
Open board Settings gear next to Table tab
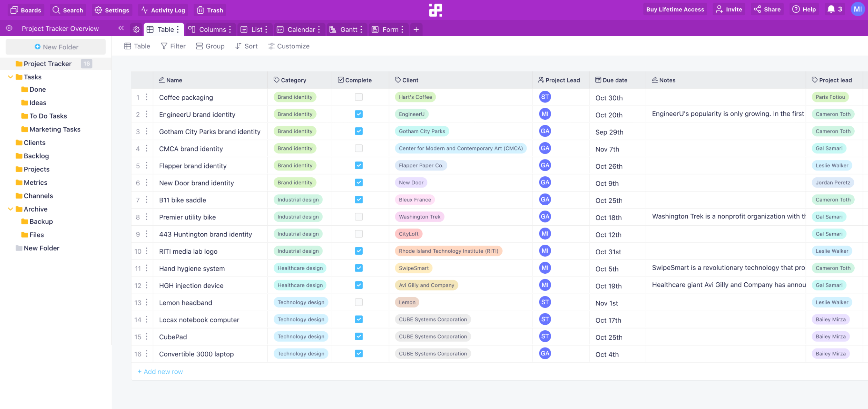[136, 29]
